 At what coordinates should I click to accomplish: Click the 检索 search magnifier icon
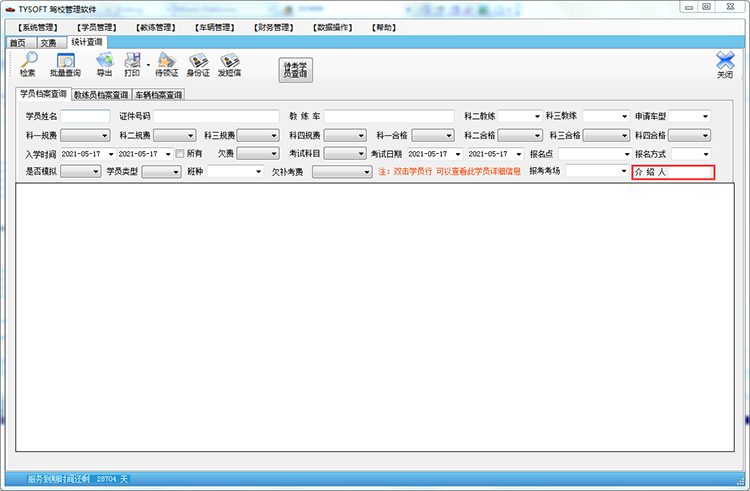tap(28, 64)
